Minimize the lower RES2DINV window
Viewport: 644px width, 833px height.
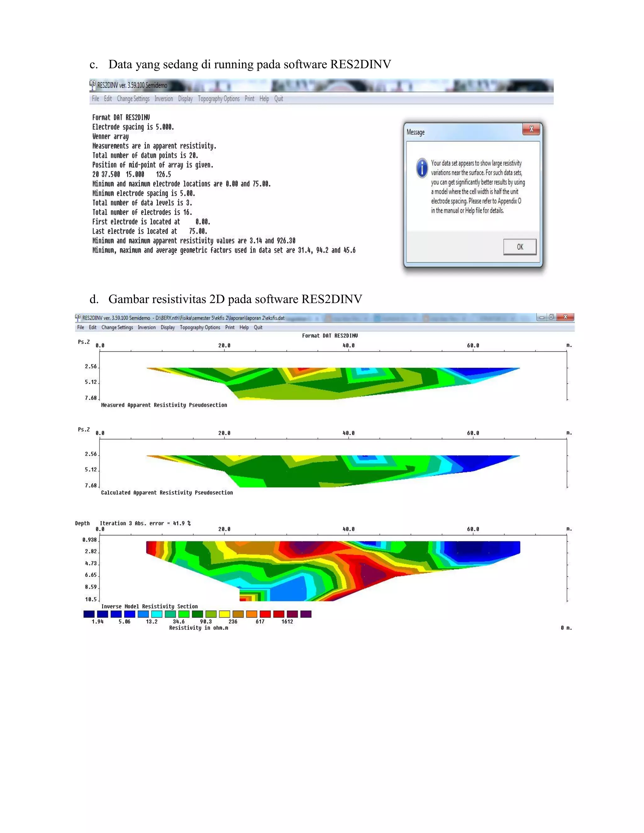pyautogui.click(x=541, y=317)
